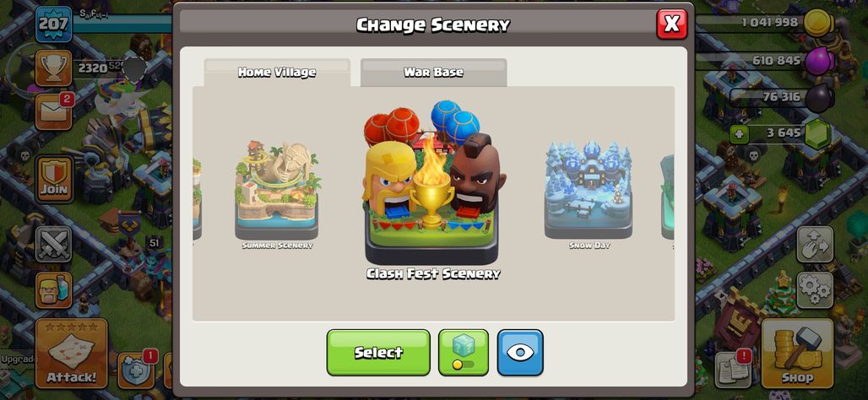Close the Change Scenery dialog
The width and height of the screenshot is (868, 400).
point(672,24)
